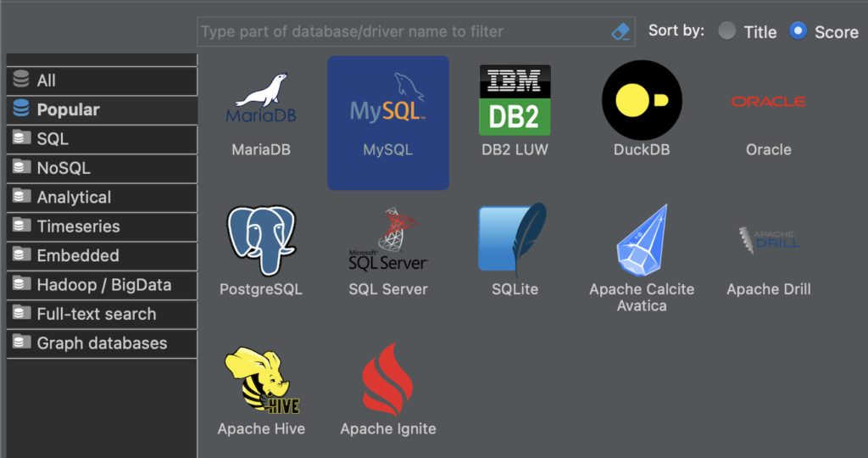Screen dimensions: 868x458
Task: Pick the SQL Server driver icon
Action: tap(388, 241)
